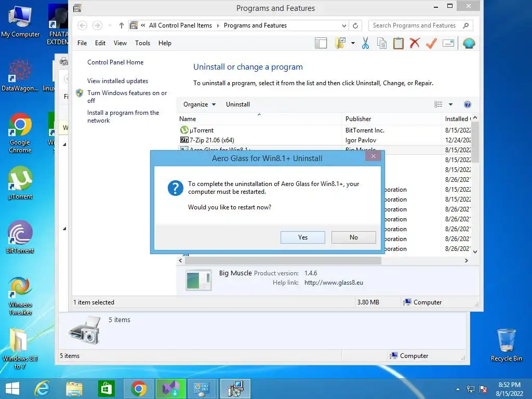Sort by the Name column header
The height and width of the screenshot is (399, 532).
pos(259,119)
